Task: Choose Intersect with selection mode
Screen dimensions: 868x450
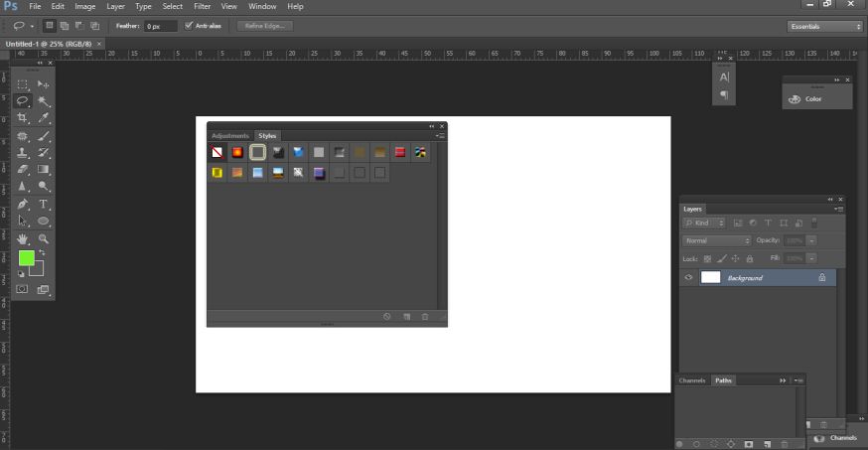Action: [94, 26]
